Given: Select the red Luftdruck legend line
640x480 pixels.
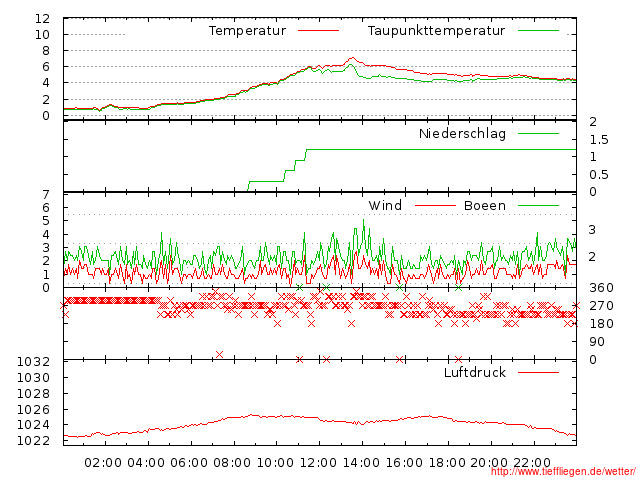Looking at the screenshot, I should point(538,372).
